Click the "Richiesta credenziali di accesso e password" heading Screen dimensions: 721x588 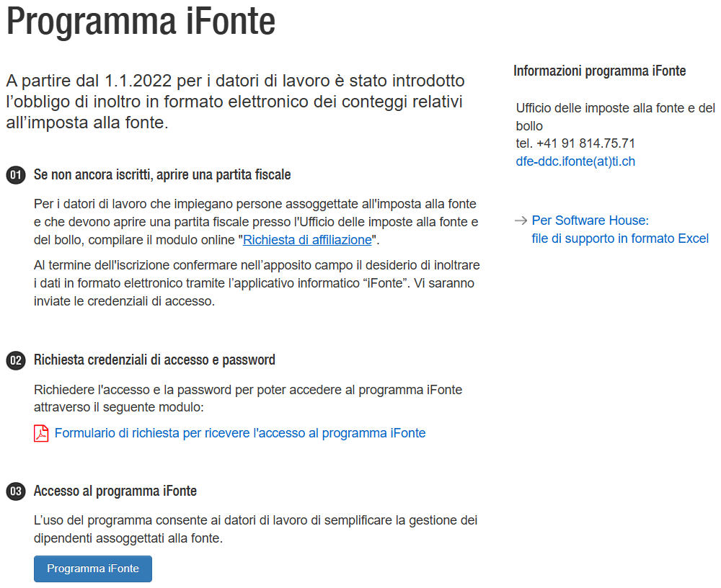tap(154, 360)
